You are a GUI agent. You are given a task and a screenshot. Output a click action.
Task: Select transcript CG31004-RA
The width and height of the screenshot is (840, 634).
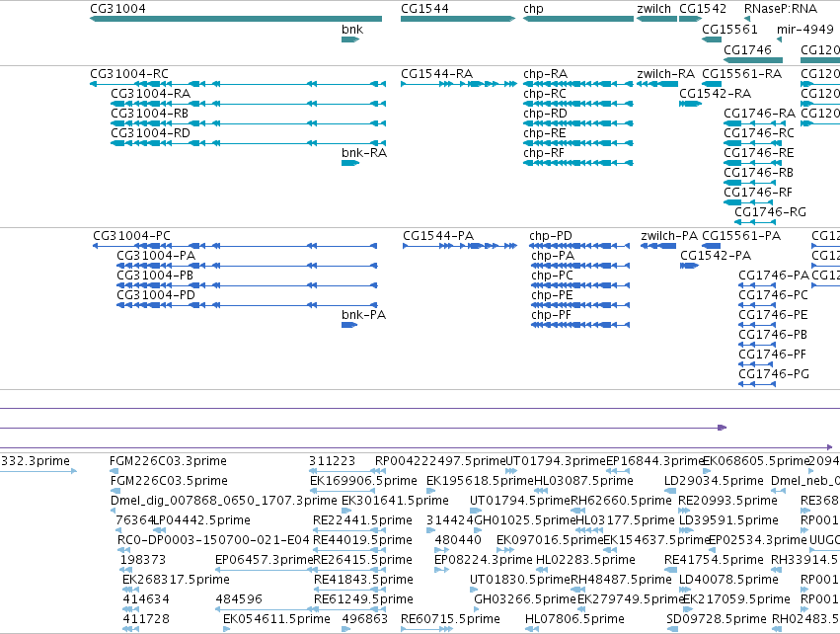pyautogui.click(x=248, y=104)
